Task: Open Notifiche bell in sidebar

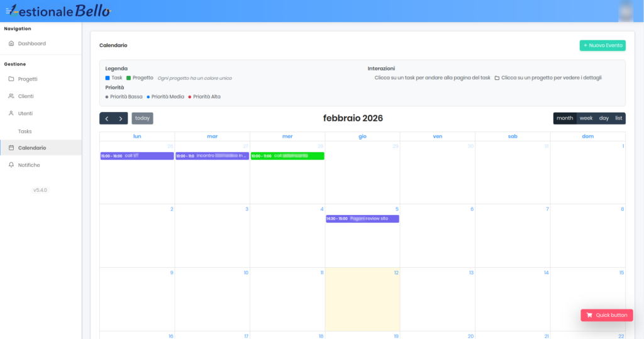Action: click(x=28, y=165)
